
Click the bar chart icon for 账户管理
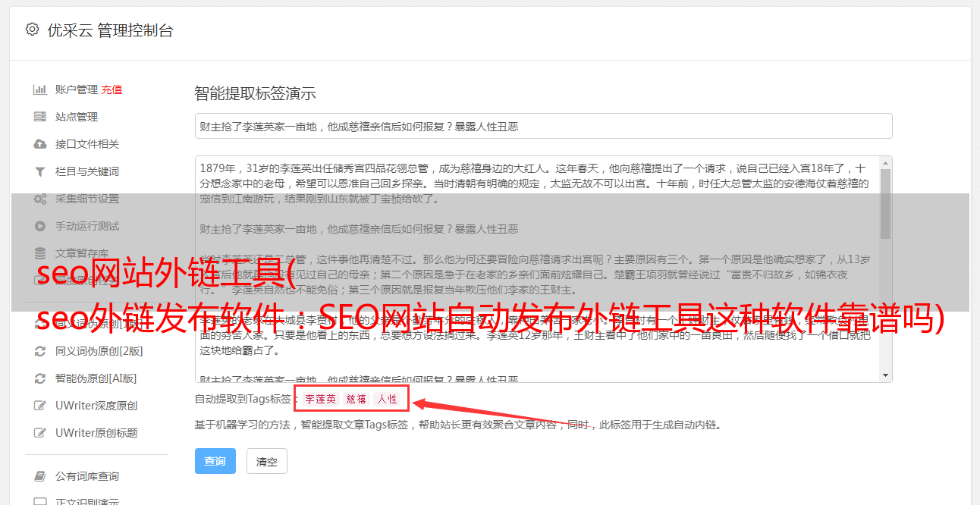click(39, 89)
